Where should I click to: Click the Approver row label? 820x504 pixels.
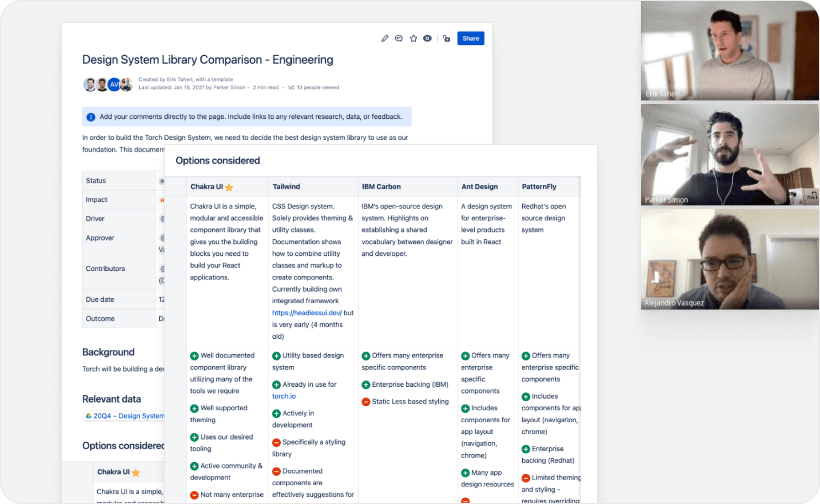(x=100, y=238)
